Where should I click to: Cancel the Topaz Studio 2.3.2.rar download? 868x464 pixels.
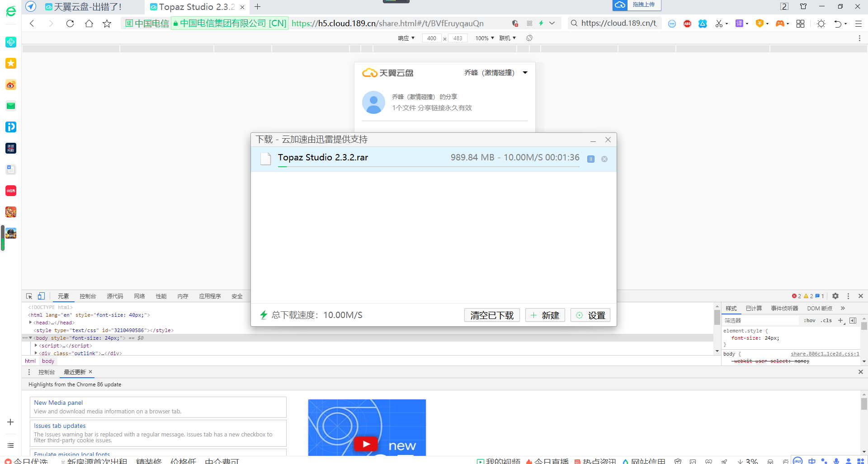pyautogui.click(x=604, y=159)
